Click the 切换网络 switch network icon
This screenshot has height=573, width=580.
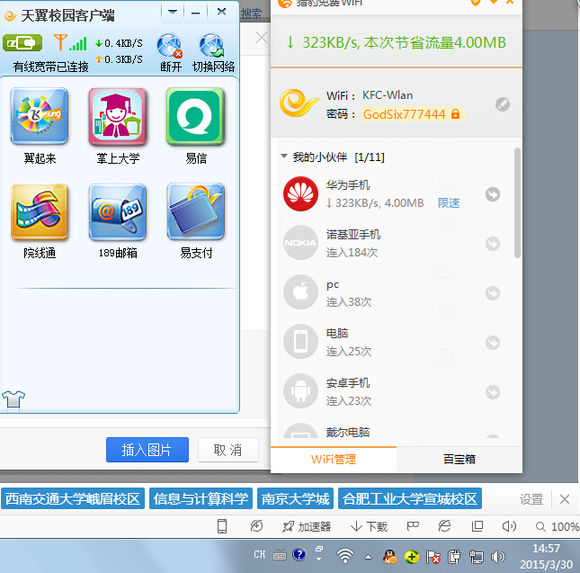212,46
